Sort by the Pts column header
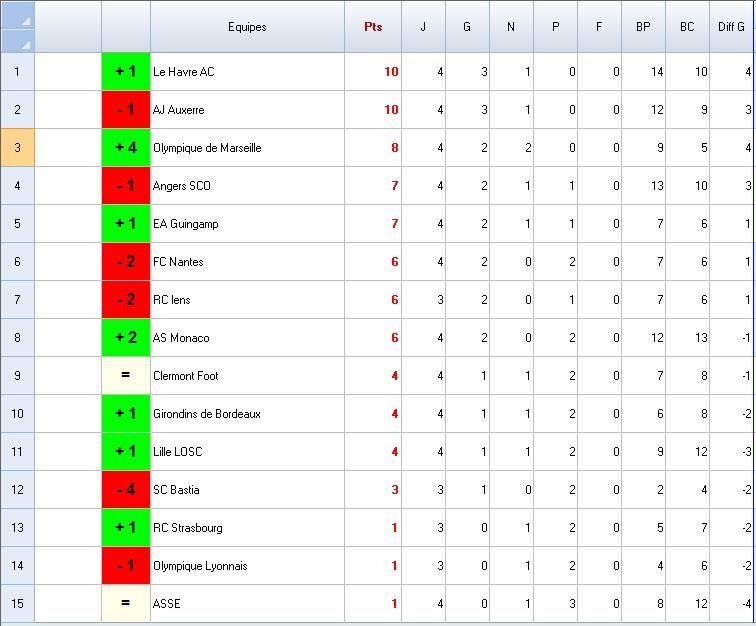Screen dimensions: 756x626 click(373, 27)
